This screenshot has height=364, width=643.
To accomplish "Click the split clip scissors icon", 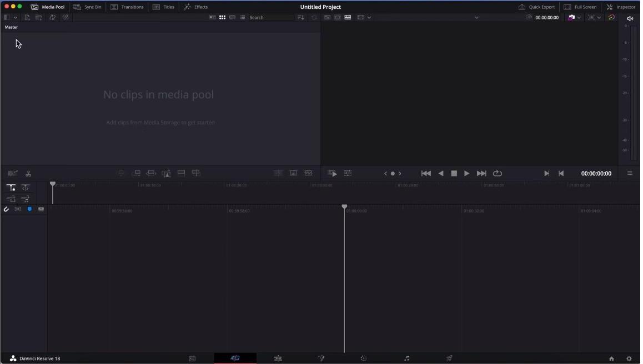I will click(28, 174).
